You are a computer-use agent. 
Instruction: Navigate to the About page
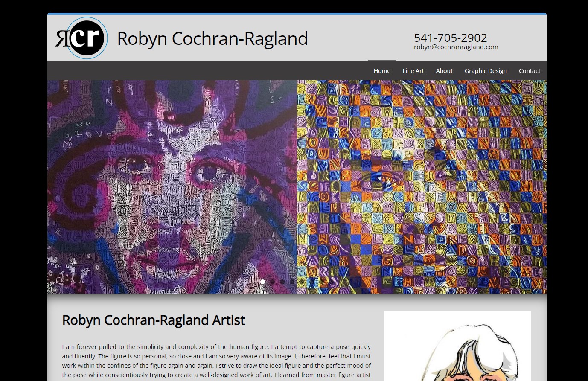pos(444,71)
